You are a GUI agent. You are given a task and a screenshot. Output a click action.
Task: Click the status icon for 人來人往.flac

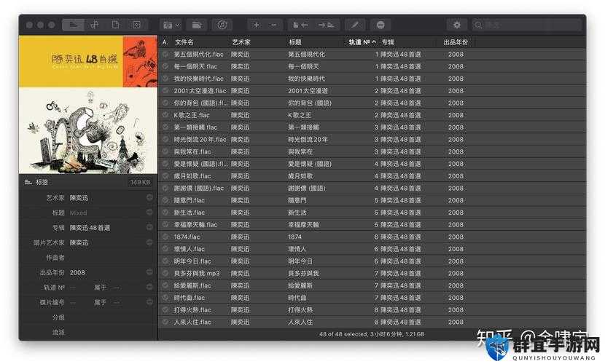(x=165, y=322)
